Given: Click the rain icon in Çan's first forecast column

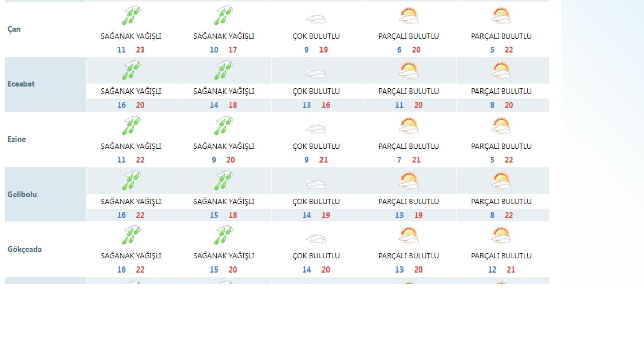Looking at the screenshot, I should tap(131, 16).
